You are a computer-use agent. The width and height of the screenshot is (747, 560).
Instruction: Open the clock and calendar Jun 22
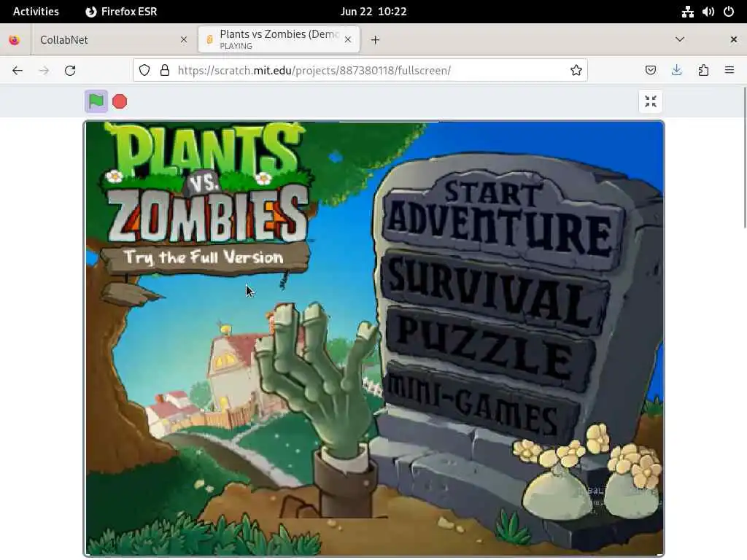373,12
